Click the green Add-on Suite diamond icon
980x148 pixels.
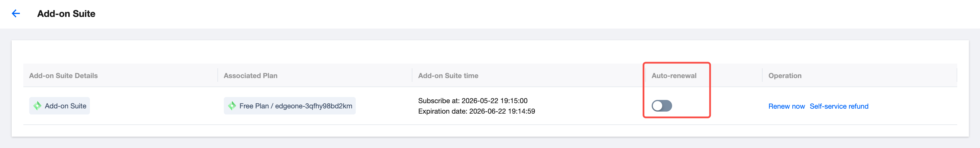[x=37, y=106]
